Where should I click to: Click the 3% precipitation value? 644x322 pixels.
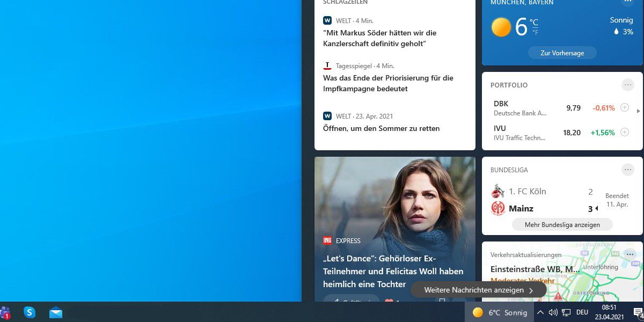(x=627, y=32)
